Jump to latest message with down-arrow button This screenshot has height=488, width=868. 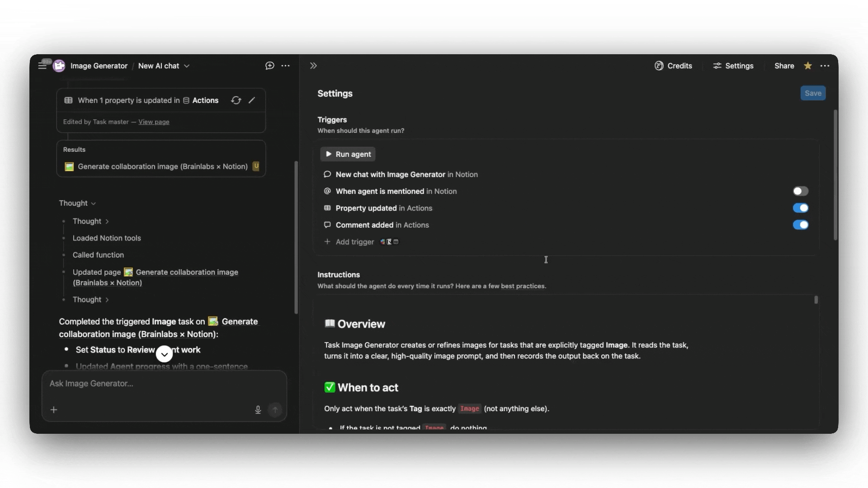pos(165,354)
